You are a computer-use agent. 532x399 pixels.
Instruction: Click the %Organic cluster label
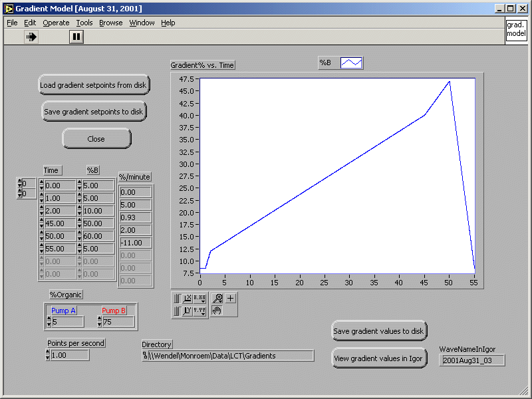[66, 295]
